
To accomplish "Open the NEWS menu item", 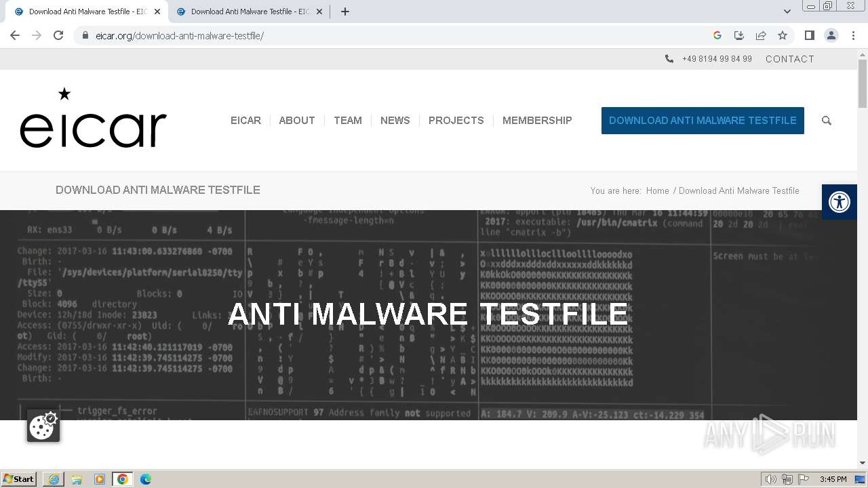I will pos(395,121).
